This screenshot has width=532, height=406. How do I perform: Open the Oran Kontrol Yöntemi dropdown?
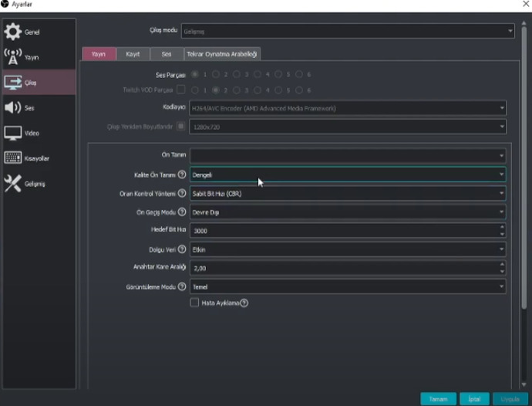[348, 193]
